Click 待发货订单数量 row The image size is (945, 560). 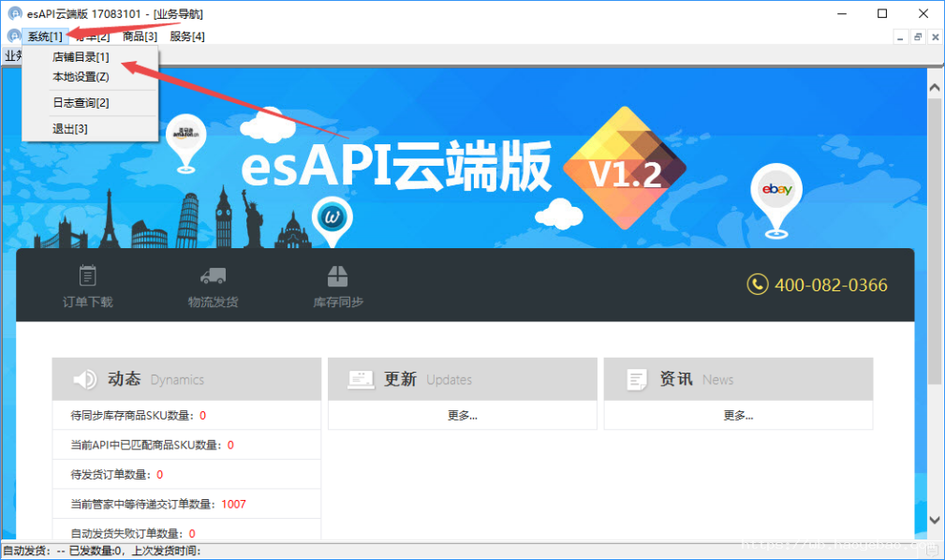[x=186, y=475]
